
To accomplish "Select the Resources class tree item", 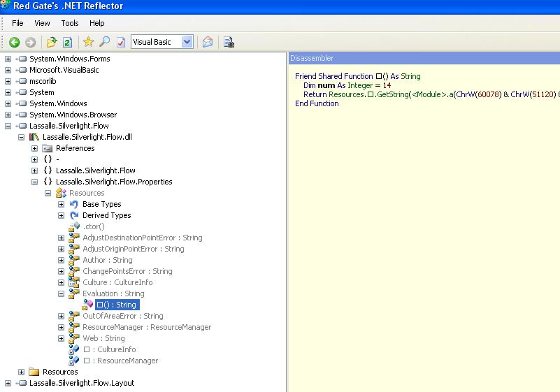I will tap(87, 193).
